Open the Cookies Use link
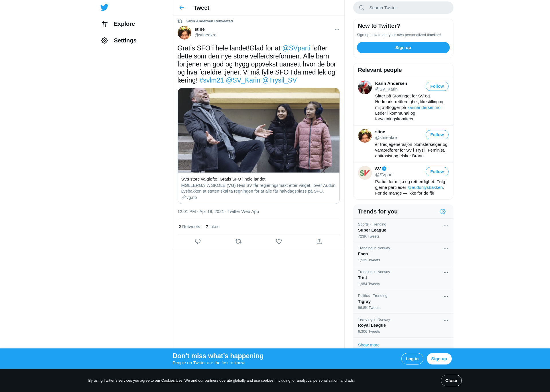Image resolution: width=550 pixels, height=392 pixels. coord(172,381)
